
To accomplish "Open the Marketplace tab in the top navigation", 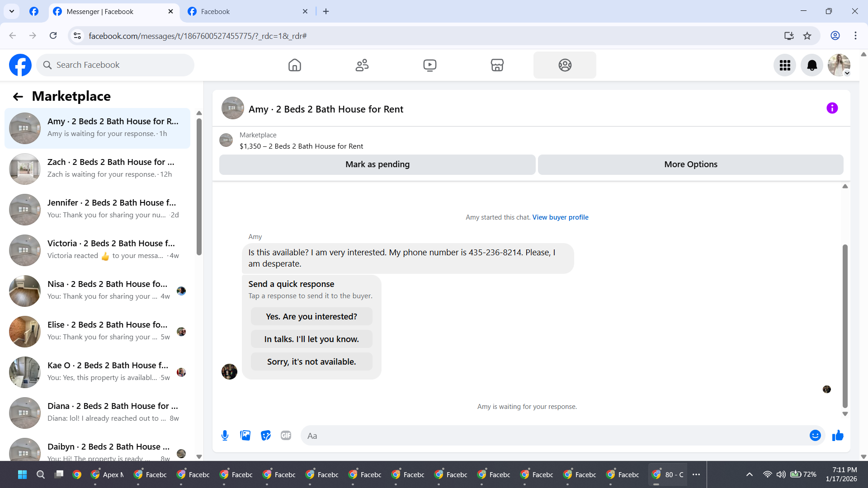I will click(x=497, y=66).
